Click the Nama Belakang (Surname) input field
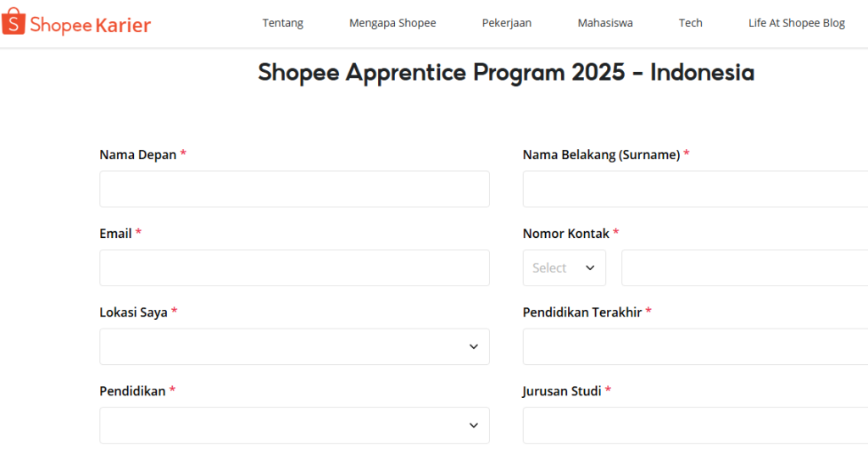868x453 pixels. pyautogui.click(x=695, y=189)
